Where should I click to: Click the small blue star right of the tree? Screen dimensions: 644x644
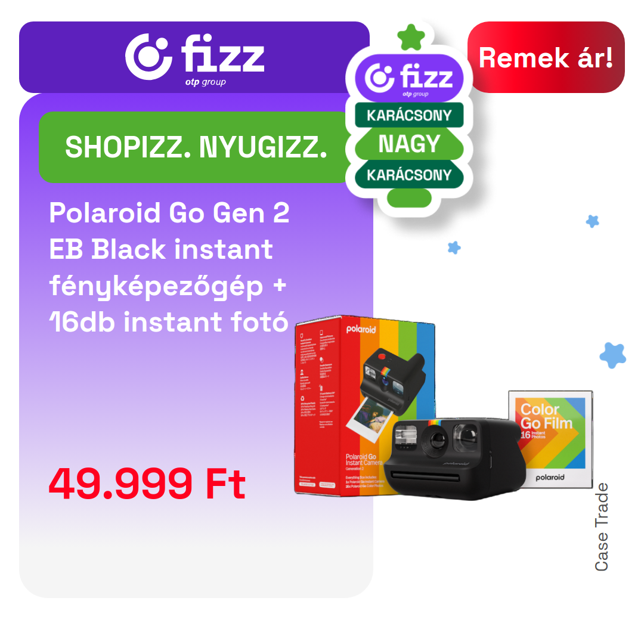pos(592,221)
